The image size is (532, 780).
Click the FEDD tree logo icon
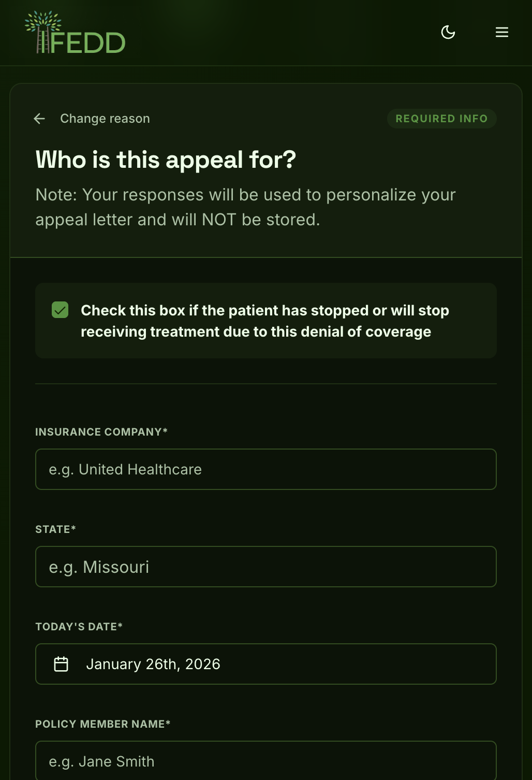[42, 31]
